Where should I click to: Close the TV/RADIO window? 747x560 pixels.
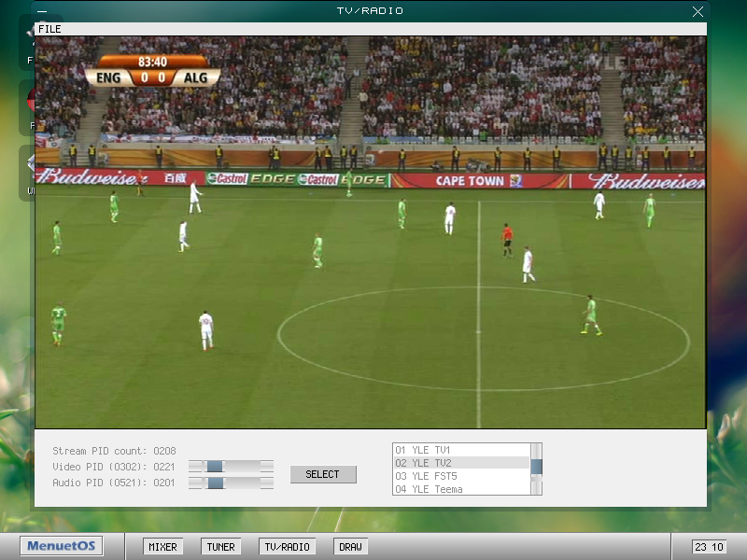coord(698,11)
